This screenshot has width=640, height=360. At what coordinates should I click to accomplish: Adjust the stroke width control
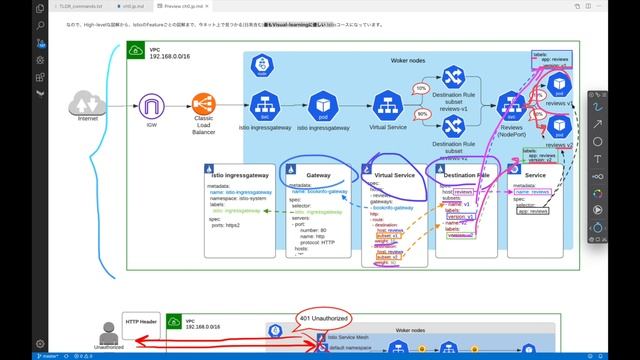pyautogui.click(x=598, y=176)
